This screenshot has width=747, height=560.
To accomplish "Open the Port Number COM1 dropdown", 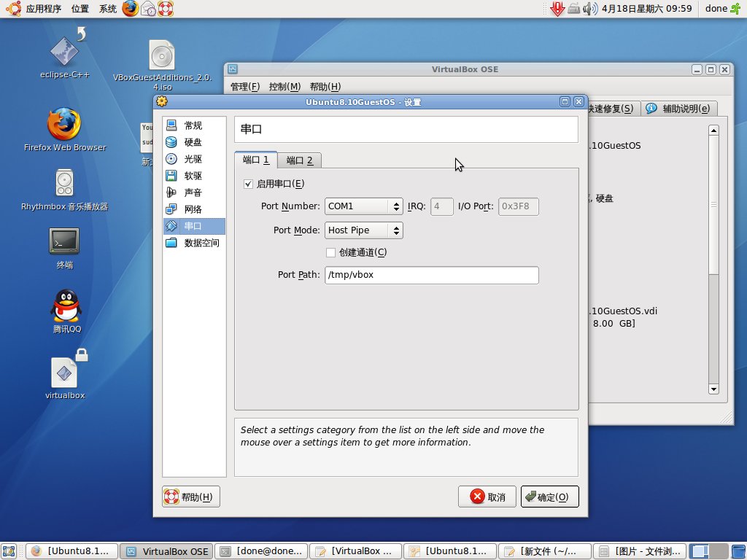I will pos(363,206).
